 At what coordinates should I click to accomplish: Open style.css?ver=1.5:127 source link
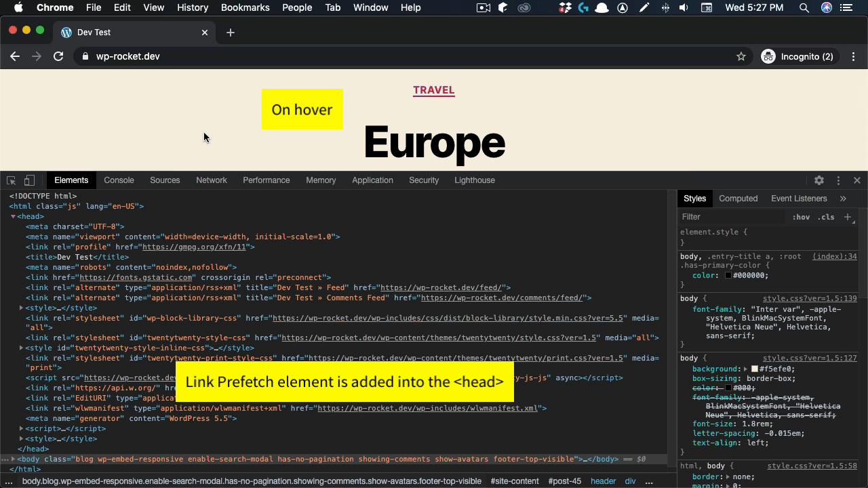(810, 358)
